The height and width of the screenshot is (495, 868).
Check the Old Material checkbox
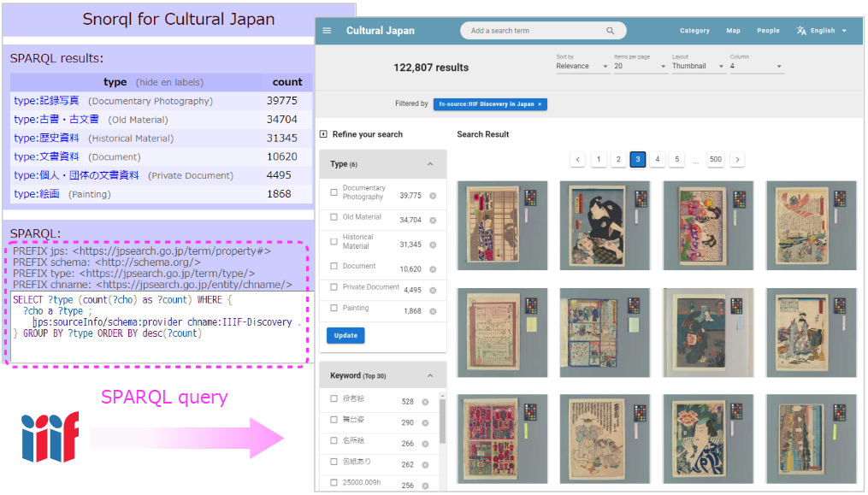[334, 217]
